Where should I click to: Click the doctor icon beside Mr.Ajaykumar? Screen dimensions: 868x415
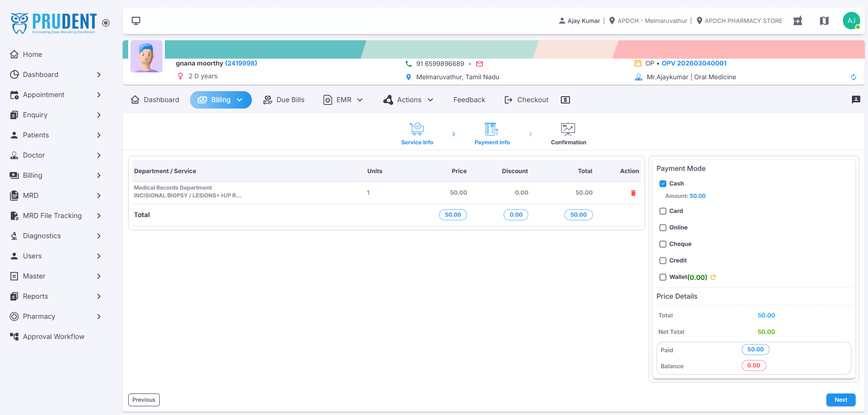(x=638, y=77)
